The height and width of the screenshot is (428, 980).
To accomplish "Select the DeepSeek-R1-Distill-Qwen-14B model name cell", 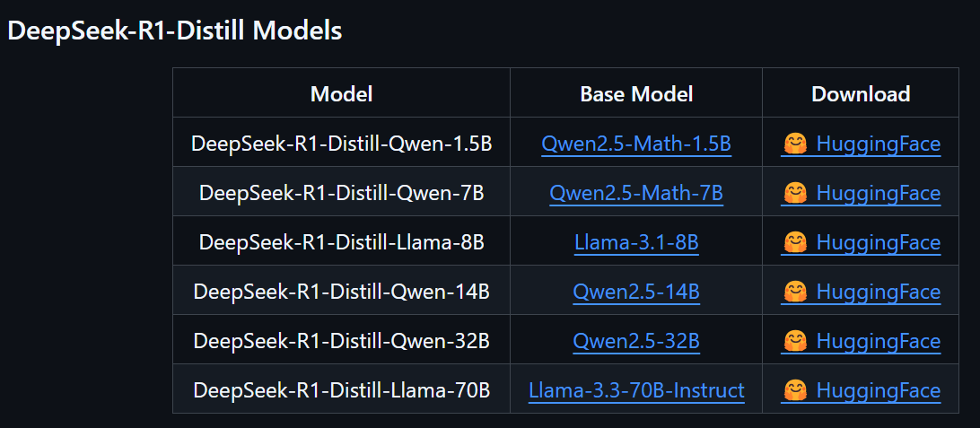I will (341, 292).
